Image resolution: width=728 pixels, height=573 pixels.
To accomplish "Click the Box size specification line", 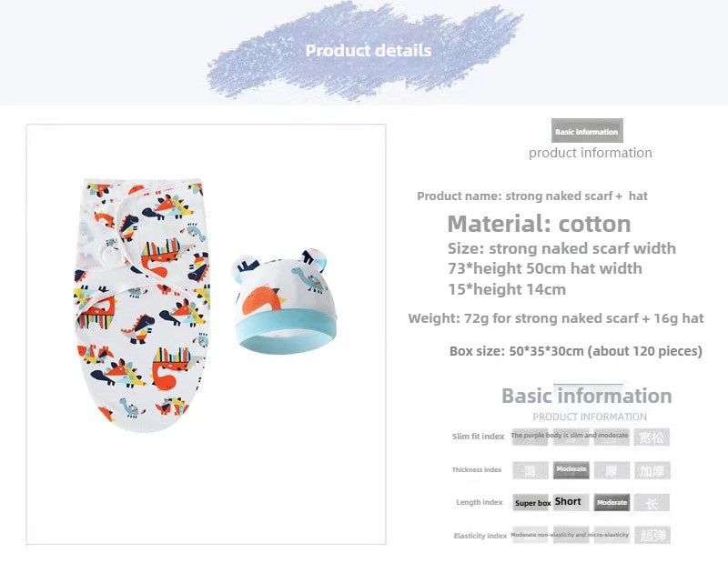I will point(575,351).
